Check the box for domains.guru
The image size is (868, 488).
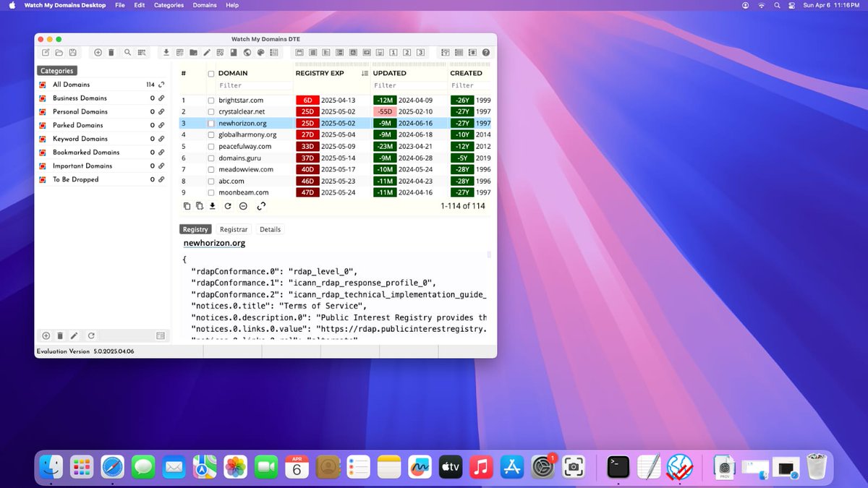coord(211,158)
